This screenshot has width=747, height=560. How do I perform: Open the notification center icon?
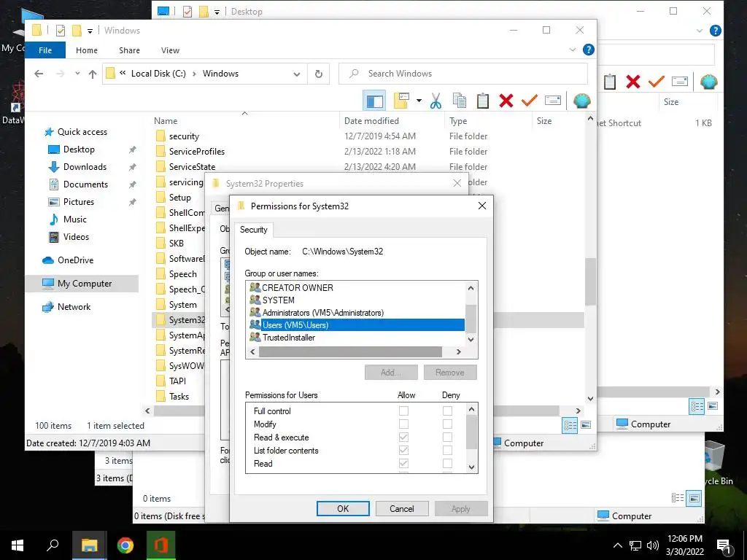pyautogui.click(x=724, y=546)
